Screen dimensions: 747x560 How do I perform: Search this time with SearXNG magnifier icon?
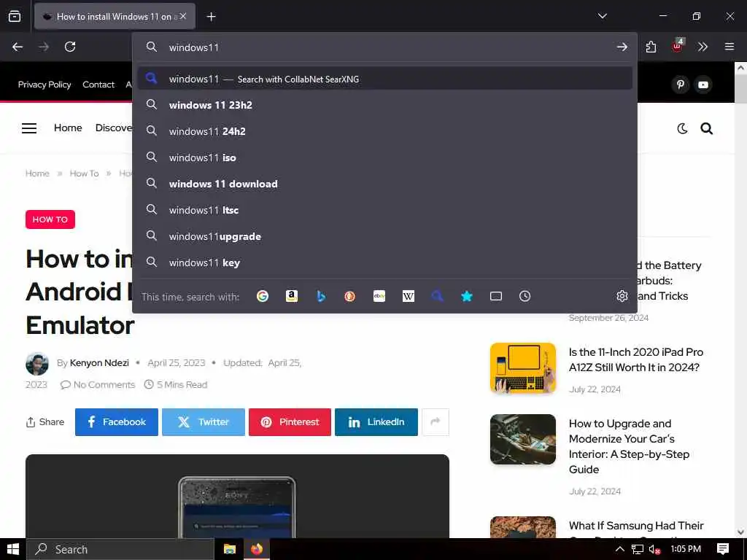pos(438,296)
